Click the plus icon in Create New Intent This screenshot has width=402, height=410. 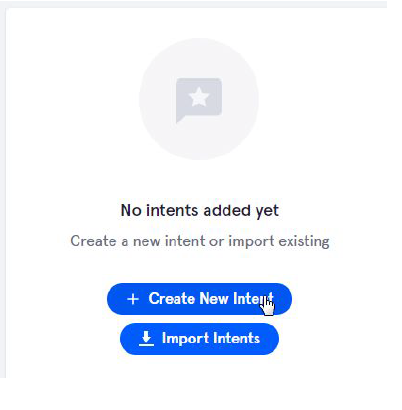pos(133,299)
